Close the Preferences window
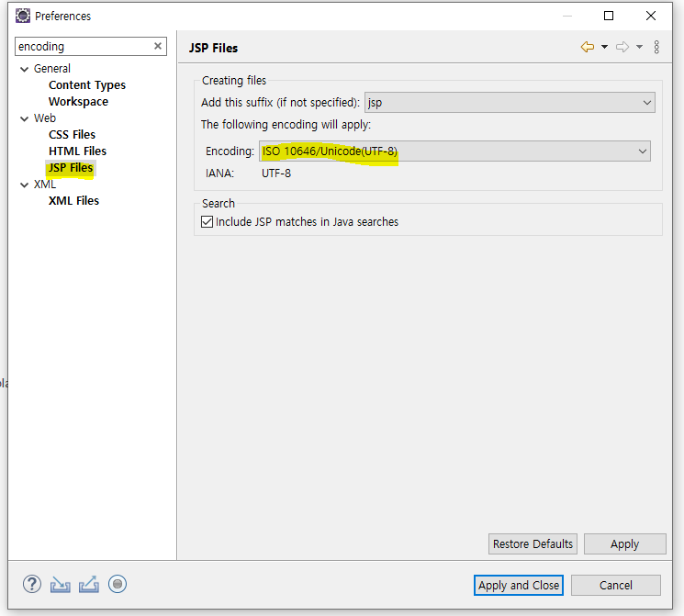This screenshot has height=616, width=684. point(651,16)
